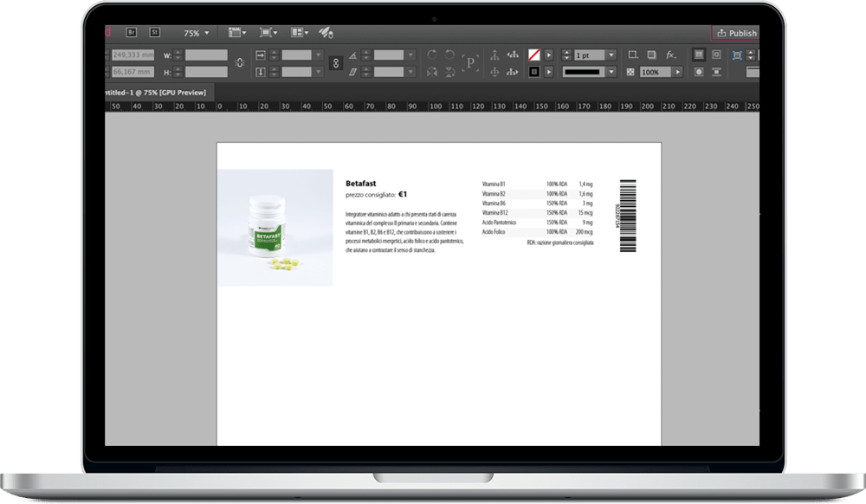Image resolution: width=866 pixels, height=504 pixels.
Task: Click the Integratore vitaminico description paragraph
Action: coord(404,232)
